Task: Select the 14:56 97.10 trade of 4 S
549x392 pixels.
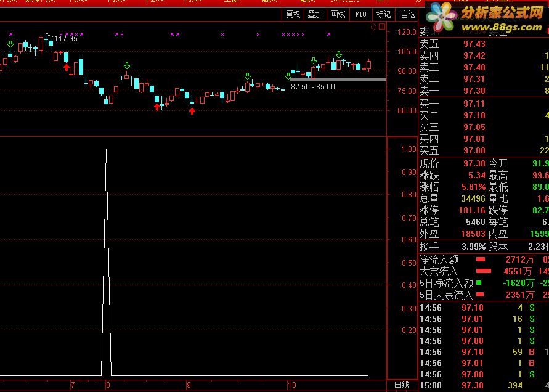Action: [x=484, y=308]
